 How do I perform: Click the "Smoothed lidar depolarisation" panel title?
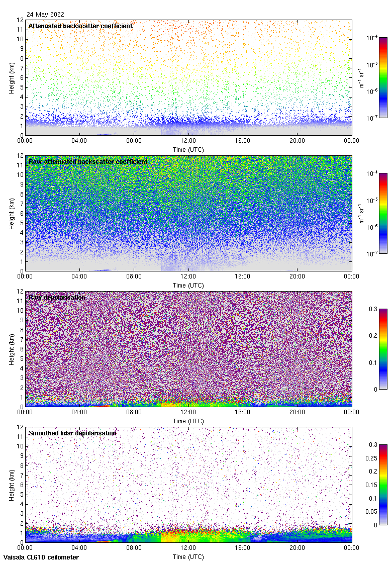[x=72, y=433]
